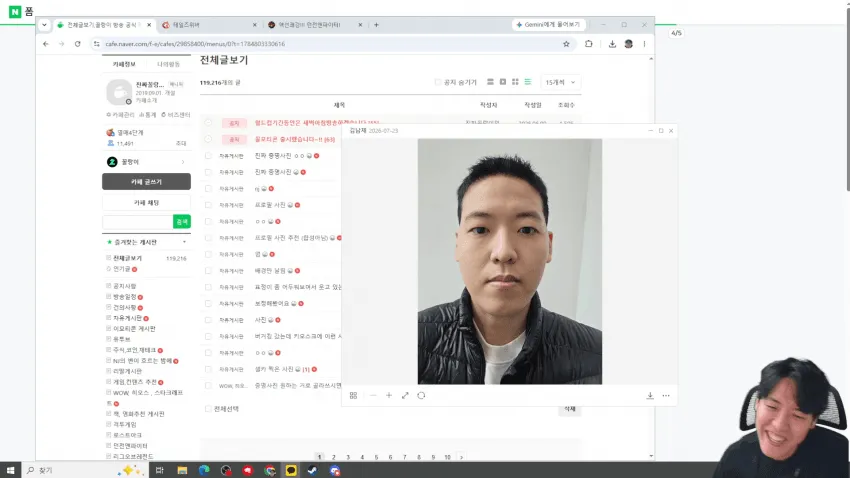
Task: Toggle the 공지 숨기기 checkbox
Action: coord(437,82)
